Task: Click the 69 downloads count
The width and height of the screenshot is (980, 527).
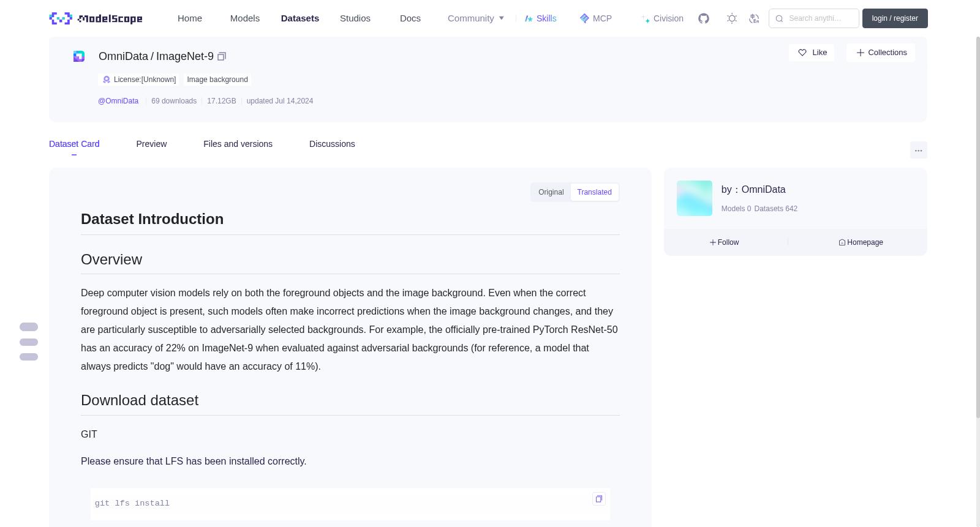Action: 174,101
